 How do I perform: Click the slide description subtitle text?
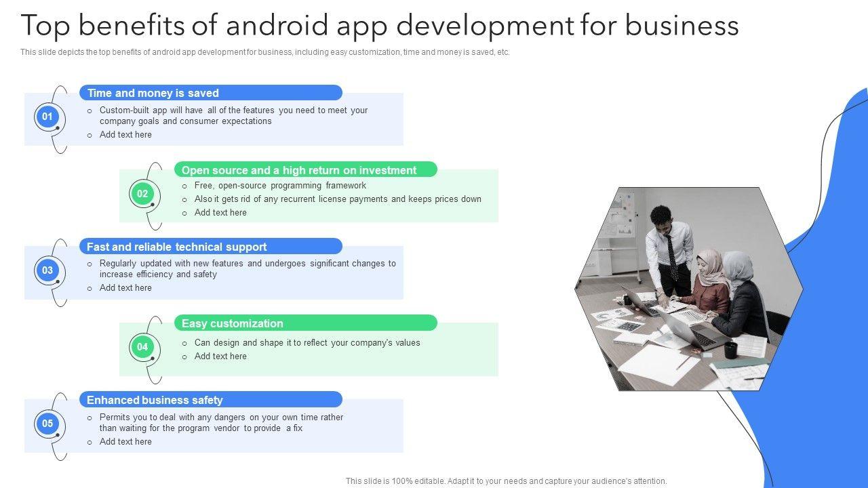tap(264, 52)
